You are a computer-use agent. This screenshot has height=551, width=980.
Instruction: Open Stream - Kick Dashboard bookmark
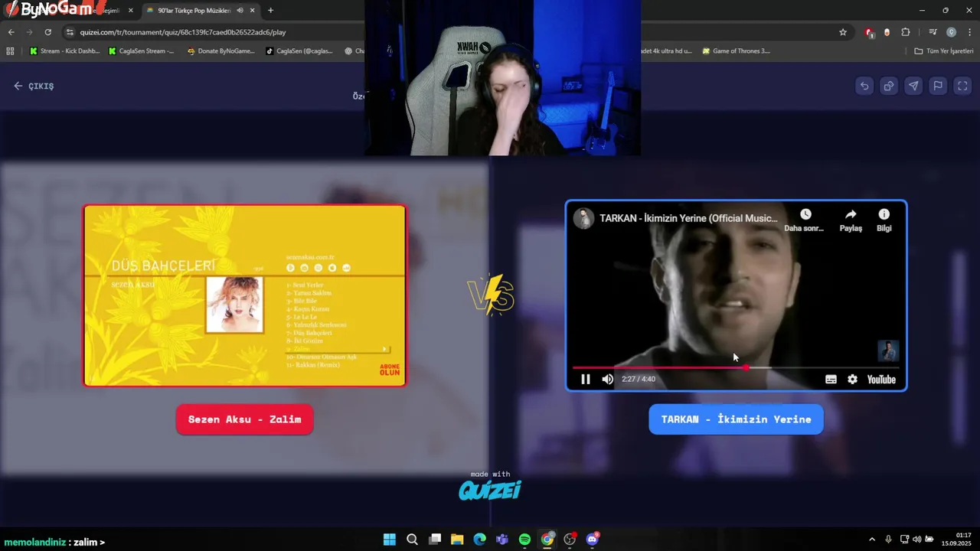coord(64,51)
